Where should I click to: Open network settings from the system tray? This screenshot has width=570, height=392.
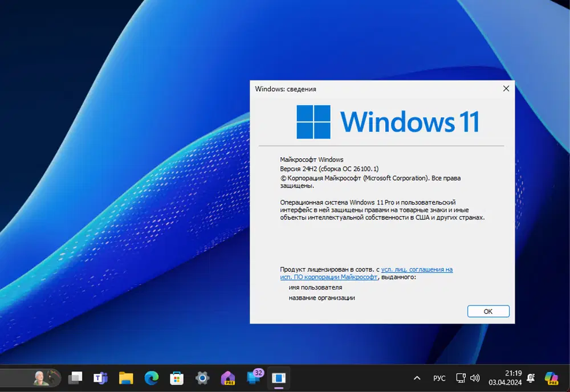pos(460,378)
